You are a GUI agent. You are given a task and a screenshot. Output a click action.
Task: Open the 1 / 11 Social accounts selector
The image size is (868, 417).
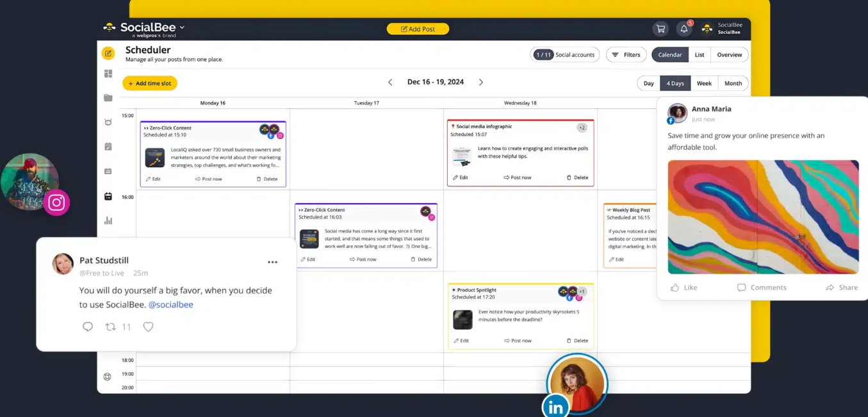565,54
